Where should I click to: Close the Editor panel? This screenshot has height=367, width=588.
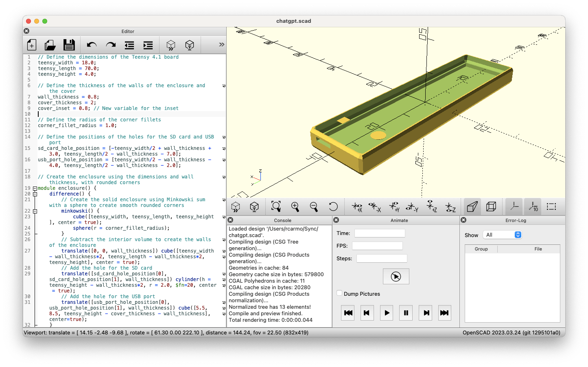coord(26,31)
